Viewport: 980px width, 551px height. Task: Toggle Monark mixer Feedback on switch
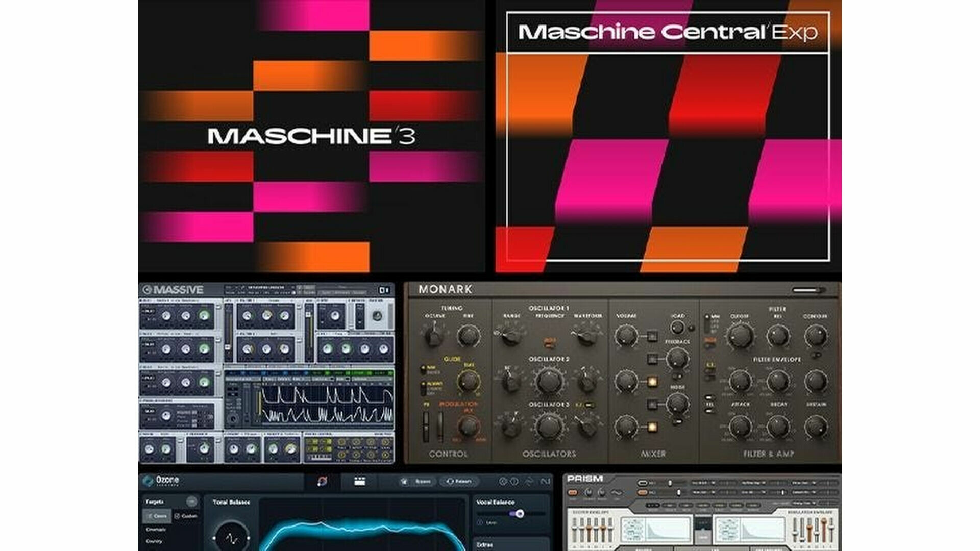point(652,359)
